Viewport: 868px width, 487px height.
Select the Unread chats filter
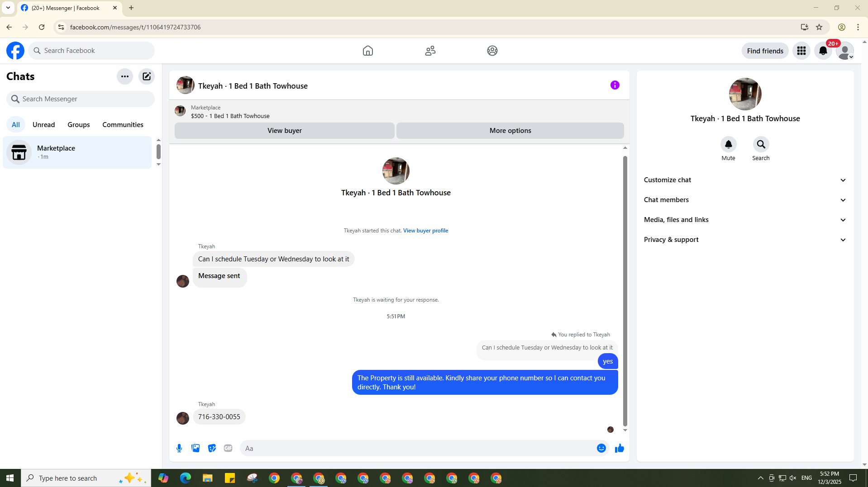tap(44, 125)
